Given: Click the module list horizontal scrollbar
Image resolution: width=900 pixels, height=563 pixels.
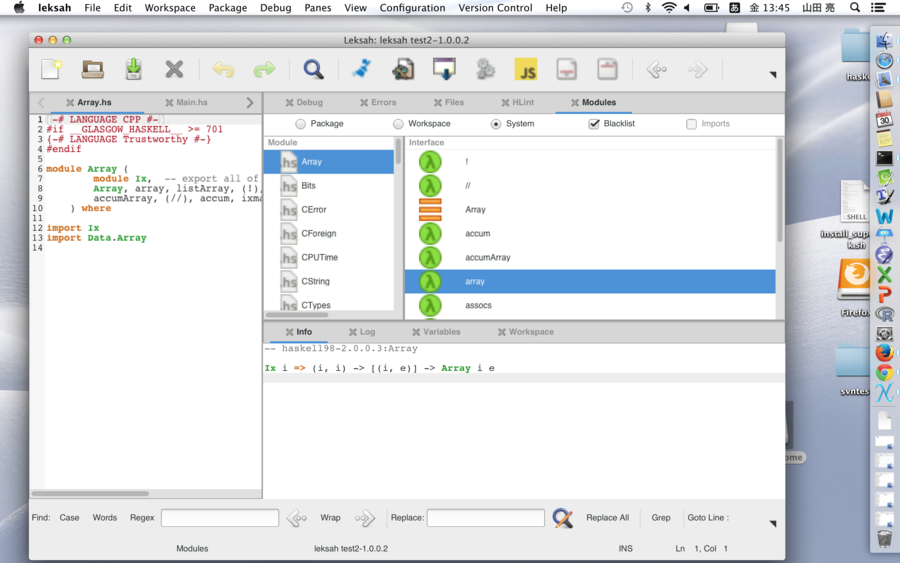Looking at the screenshot, I should pos(297,314).
